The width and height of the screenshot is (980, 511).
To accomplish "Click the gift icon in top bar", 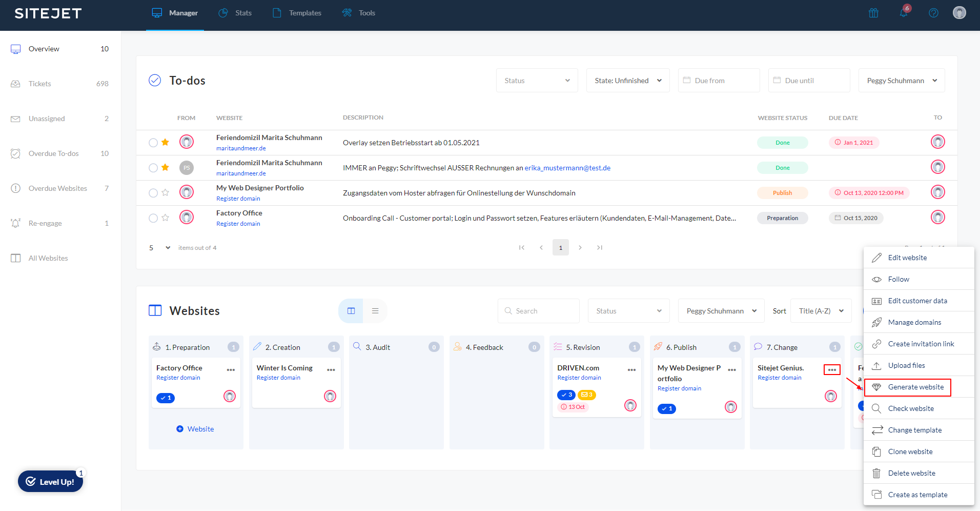I will click(873, 13).
